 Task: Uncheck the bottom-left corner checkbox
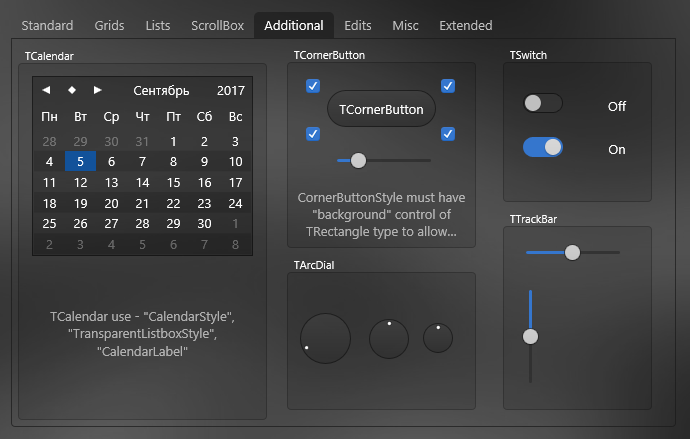tap(313, 134)
